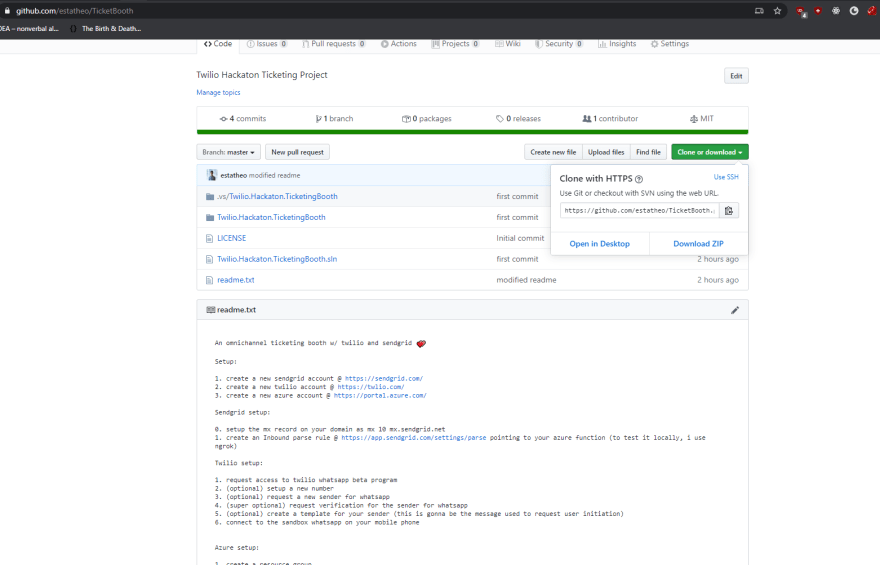View the 4 commits history
This screenshot has width=880, height=565.
click(x=242, y=118)
